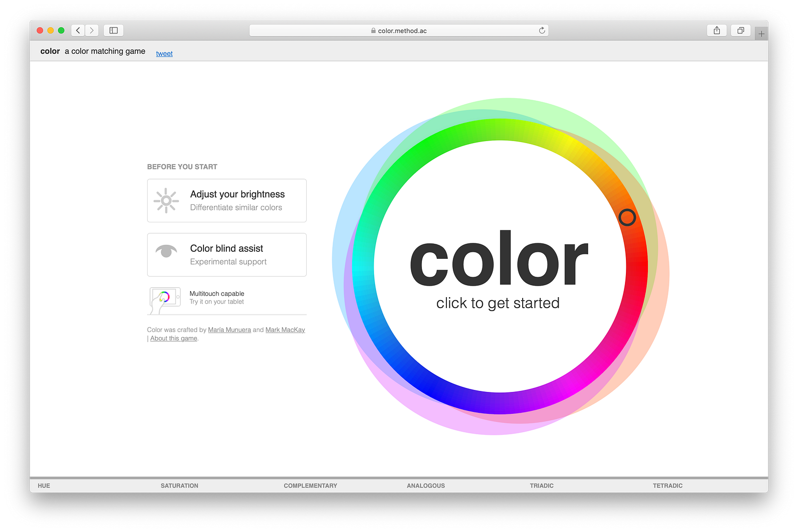This screenshot has height=532, width=798.
Task: Reload the color.method.ac page
Action: pyautogui.click(x=542, y=30)
